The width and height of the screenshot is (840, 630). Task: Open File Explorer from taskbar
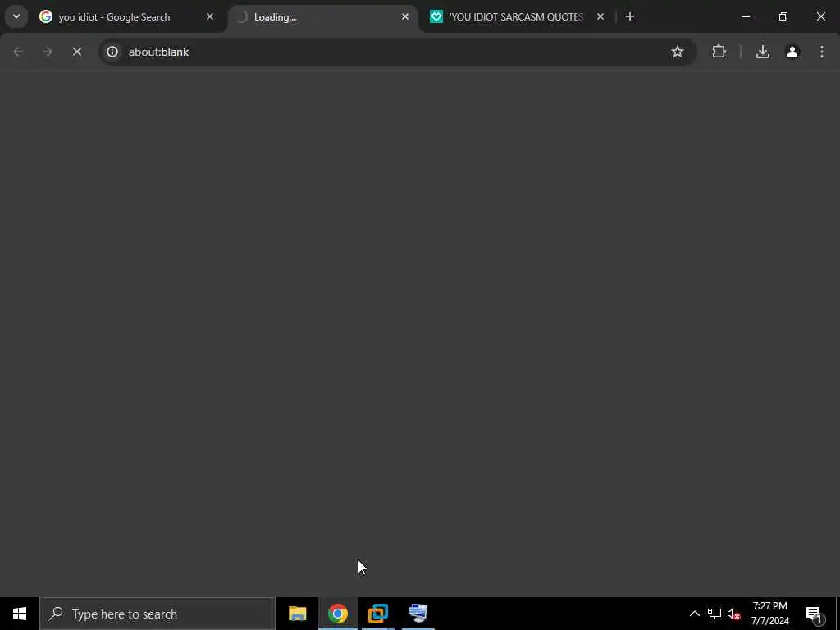tap(297, 614)
